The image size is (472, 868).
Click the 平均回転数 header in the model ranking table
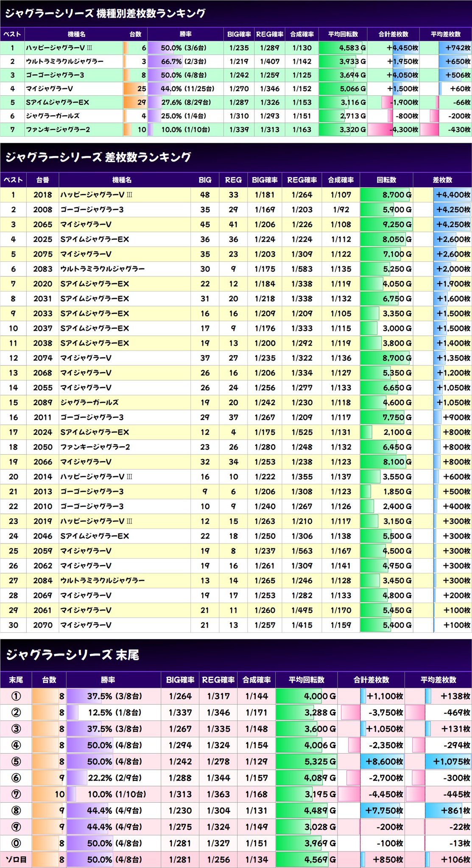click(x=343, y=34)
